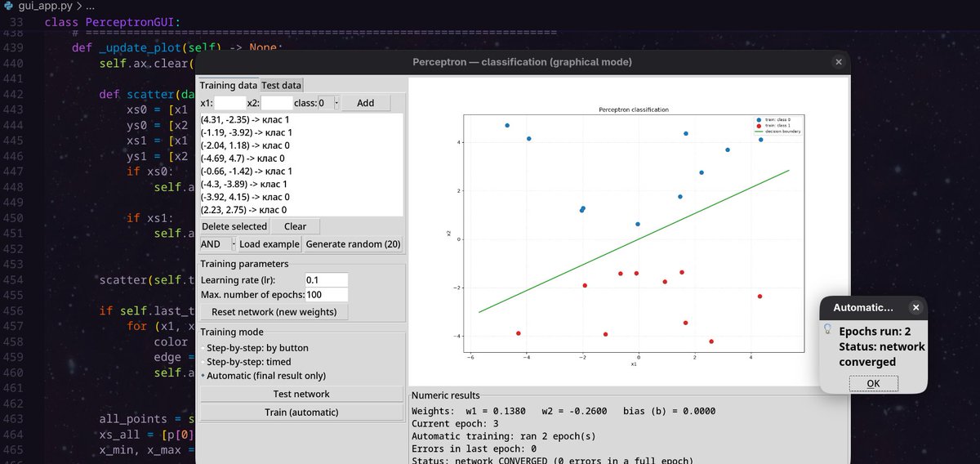Click Train (automatic) button

[301, 413]
